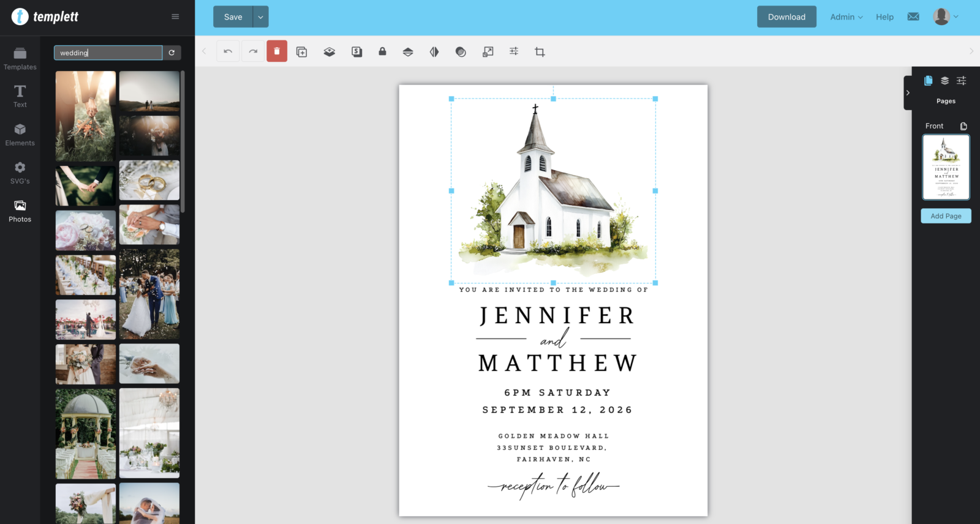Duplicate the Front page
Image resolution: width=980 pixels, height=524 pixels.
(x=963, y=126)
